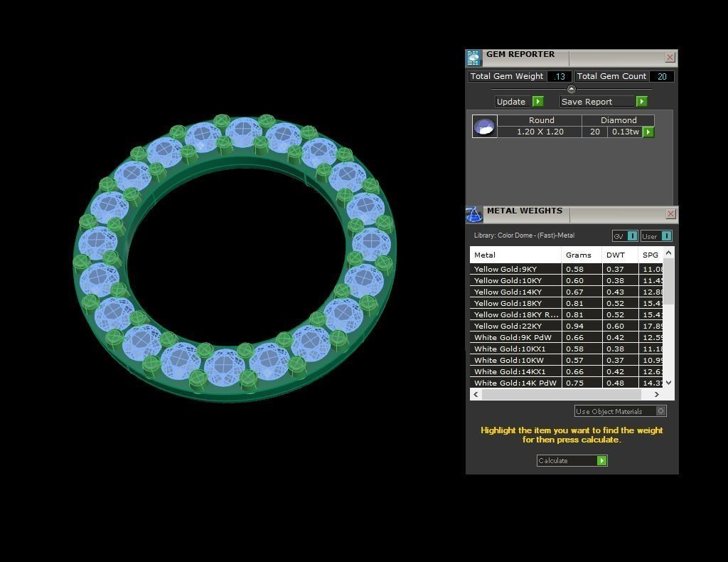Image resolution: width=728 pixels, height=562 pixels.
Task: Click the DWT column header
Action: pyautogui.click(x=620, y=255)
